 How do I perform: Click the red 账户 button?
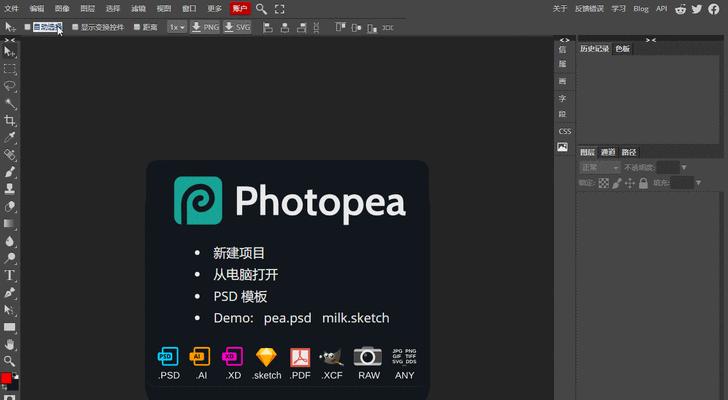[240, 9]
